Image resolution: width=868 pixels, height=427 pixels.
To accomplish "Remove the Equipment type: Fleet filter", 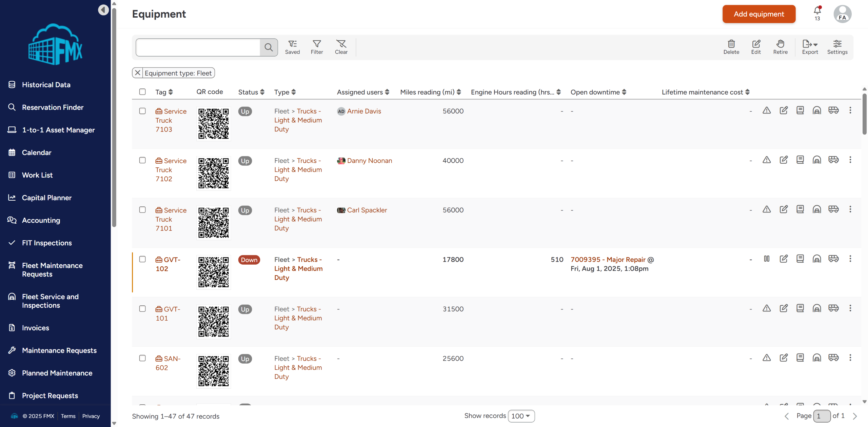I will point(138,73).
